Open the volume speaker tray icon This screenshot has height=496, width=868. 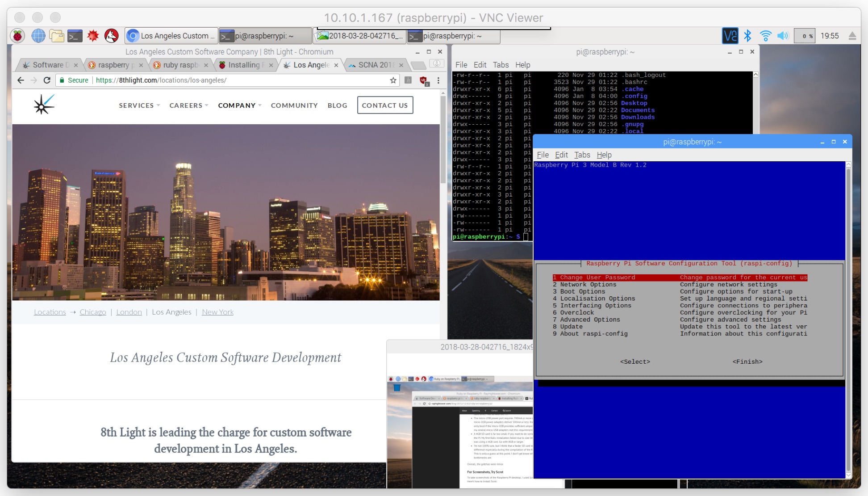click(783, 36)
